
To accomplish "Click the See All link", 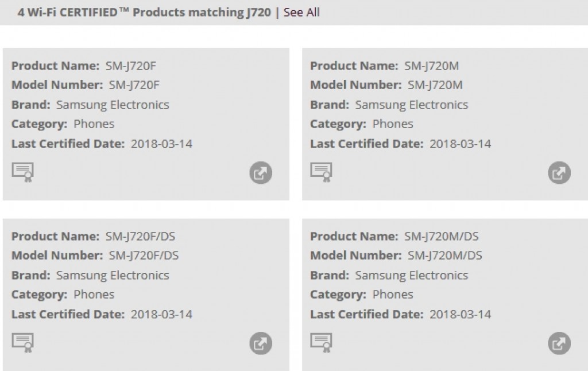I will pos(301,12).
